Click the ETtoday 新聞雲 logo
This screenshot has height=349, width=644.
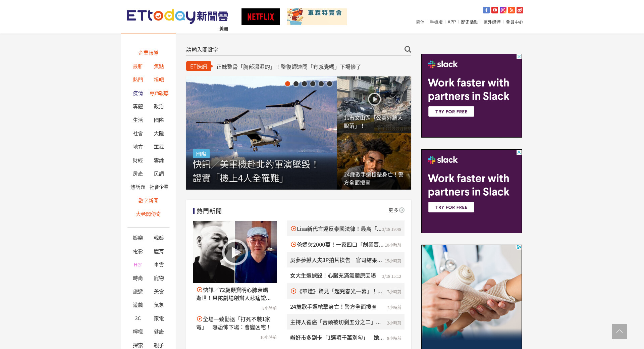(x=177, y=16)
